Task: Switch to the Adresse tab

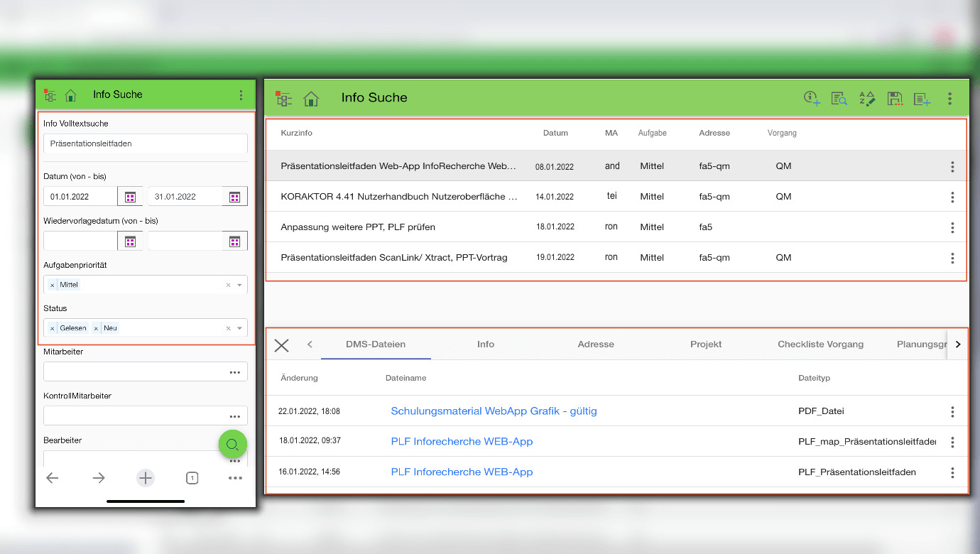Action: pos(595,344)
